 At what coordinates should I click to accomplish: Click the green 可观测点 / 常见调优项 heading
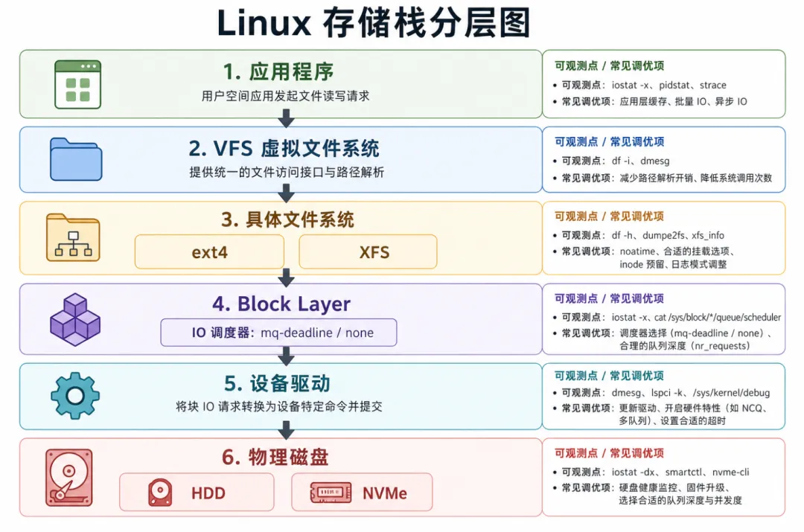pyautogui.click(x=609, y=65)
